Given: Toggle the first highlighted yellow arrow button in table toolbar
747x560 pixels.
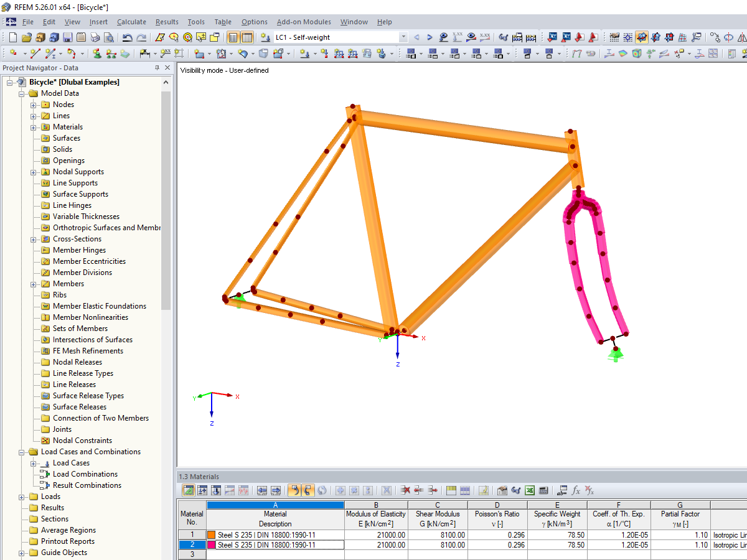Looking at the screenshot, I should click(294, 490).
